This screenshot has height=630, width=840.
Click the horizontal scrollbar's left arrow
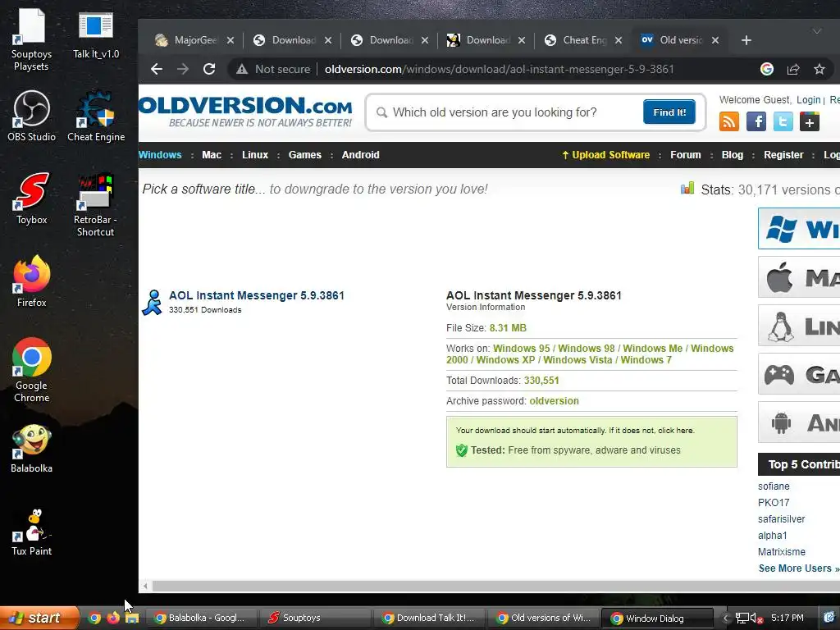click(145, 586)
